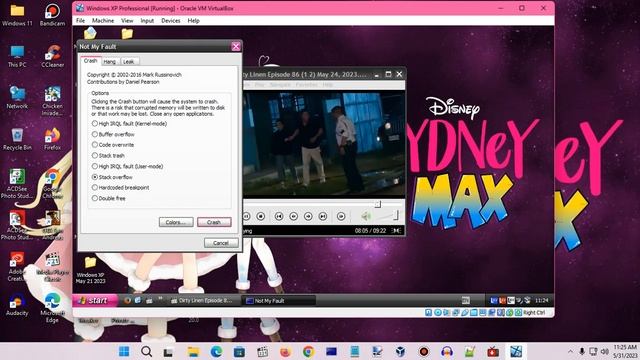640x360 pixels.
Task: Click the Colors... button
Action: coord(176,222)
